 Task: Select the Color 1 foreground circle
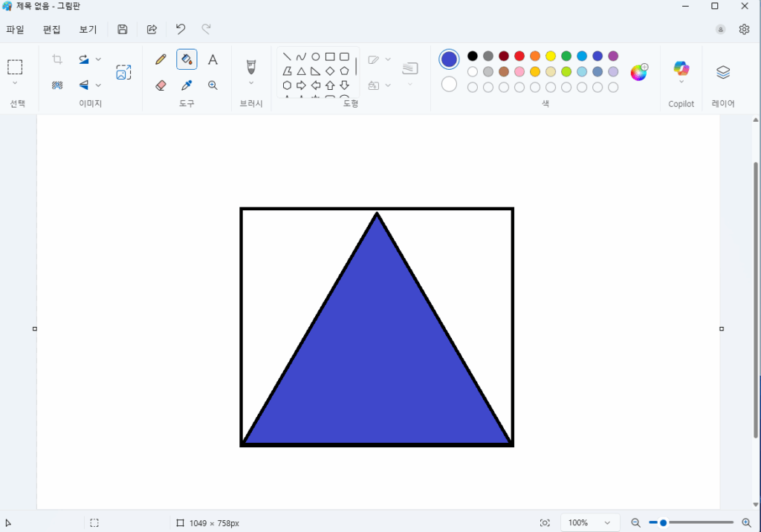pos(449,59)
